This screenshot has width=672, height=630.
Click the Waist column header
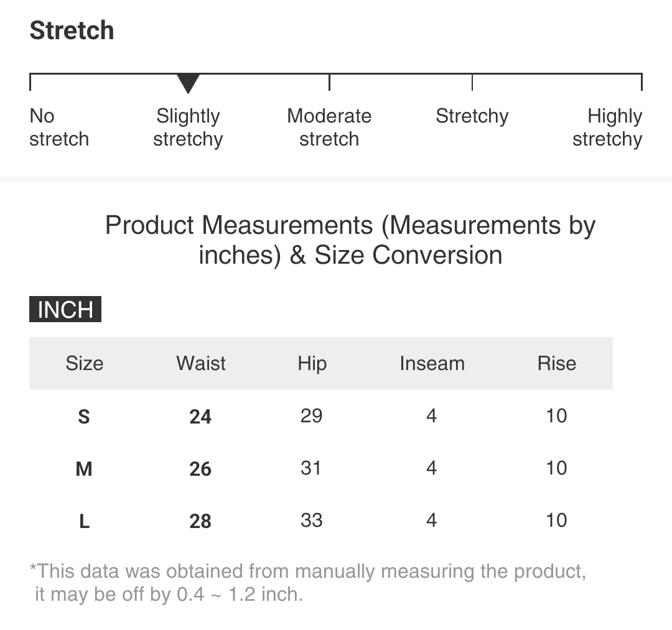[x=201, y=363]
